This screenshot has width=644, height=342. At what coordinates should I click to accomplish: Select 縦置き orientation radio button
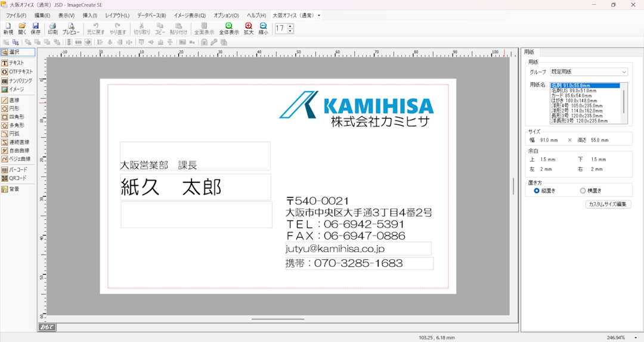(537, 191)
